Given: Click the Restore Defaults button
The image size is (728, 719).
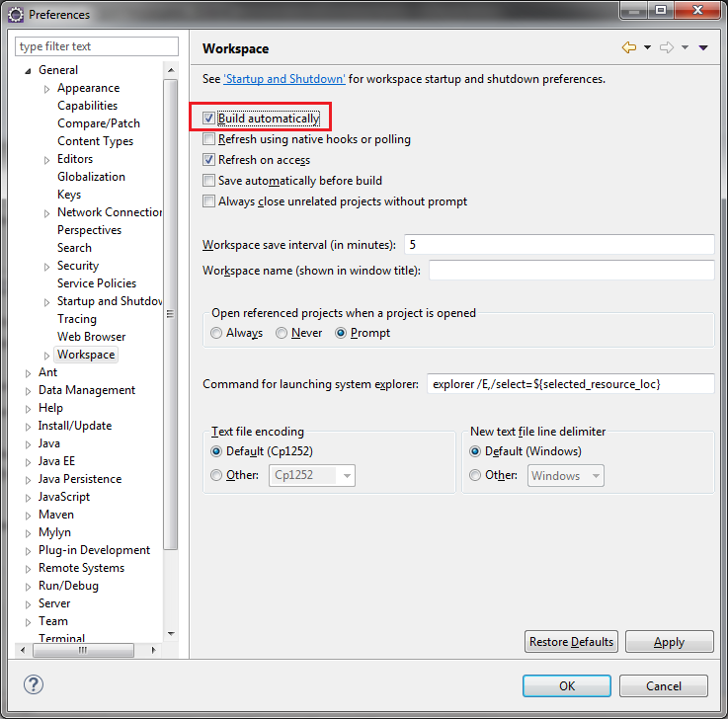Looking at the screenshot, I should 571,642.
